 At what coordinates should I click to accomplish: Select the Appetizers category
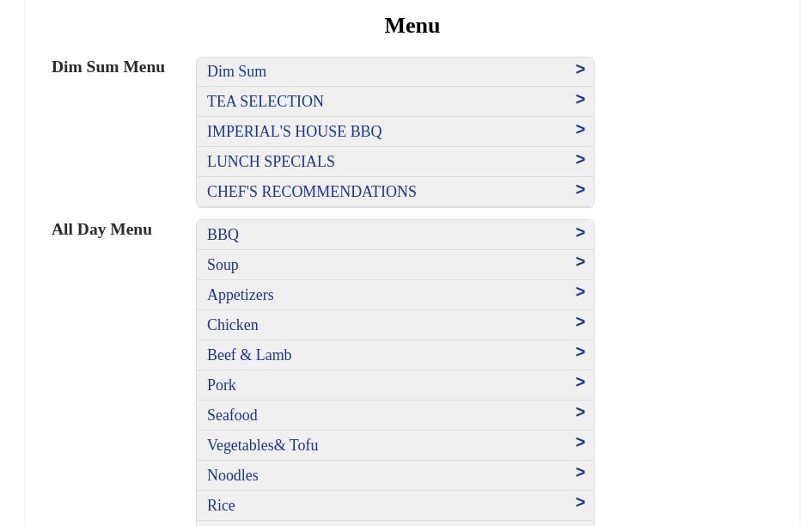[240, 295]
